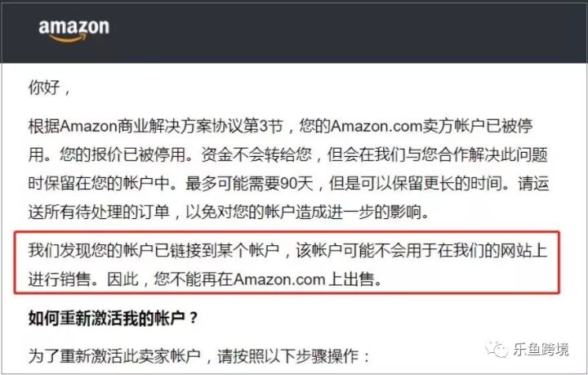Click the 最多可能需要90天 text
Screen dimensions: 588x375
[249, 184]
